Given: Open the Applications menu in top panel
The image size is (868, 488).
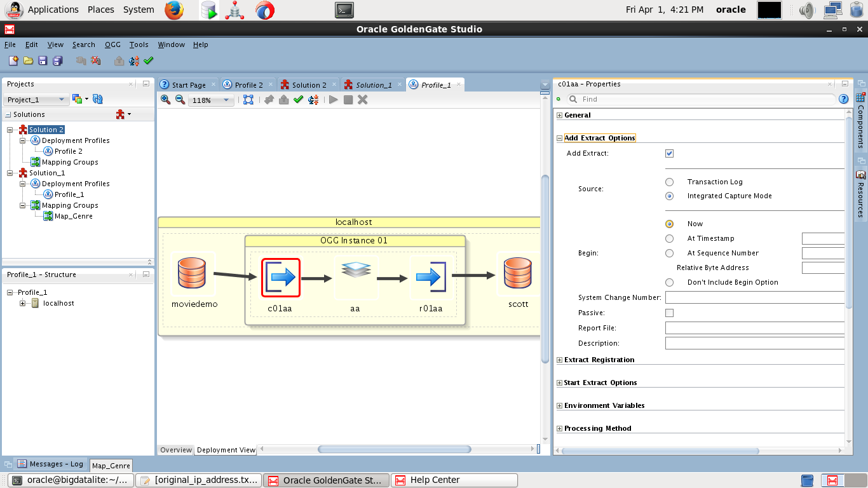Looking at the screenshot, I should click(x=53, y=10).
